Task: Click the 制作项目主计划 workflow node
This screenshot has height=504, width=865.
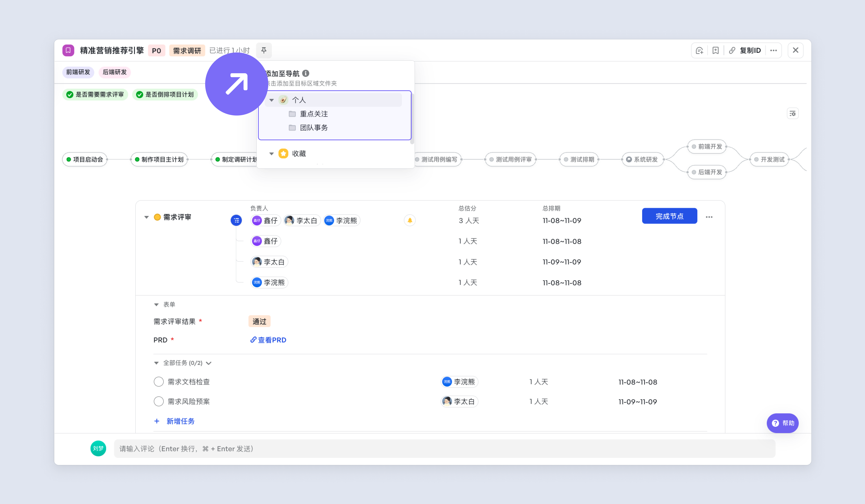Action: point(159,159)
